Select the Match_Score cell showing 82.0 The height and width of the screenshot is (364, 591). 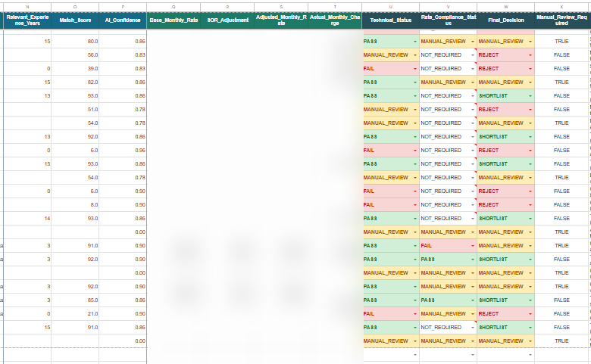[75, 82]
